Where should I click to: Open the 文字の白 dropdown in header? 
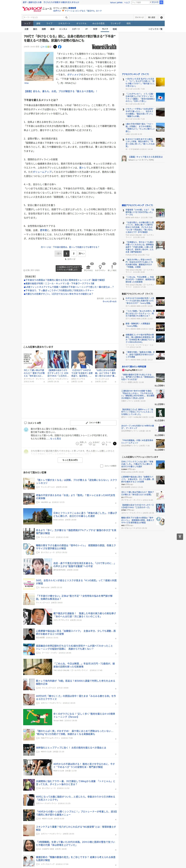coord(154,2)
